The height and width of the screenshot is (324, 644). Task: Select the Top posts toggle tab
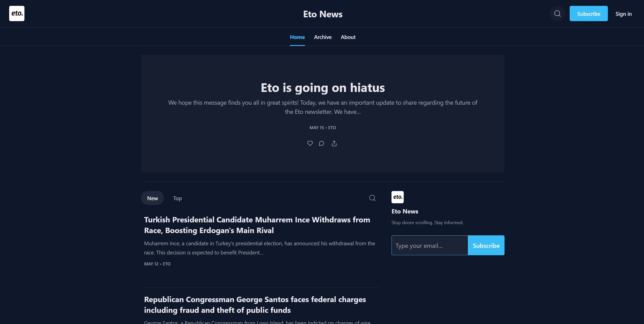tap(177, 198)
